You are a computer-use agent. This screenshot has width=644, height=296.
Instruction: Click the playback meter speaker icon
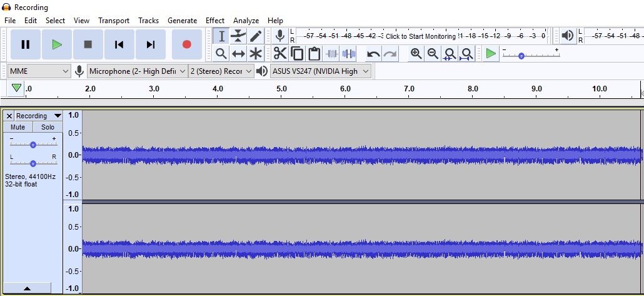(x=568, y=36)
